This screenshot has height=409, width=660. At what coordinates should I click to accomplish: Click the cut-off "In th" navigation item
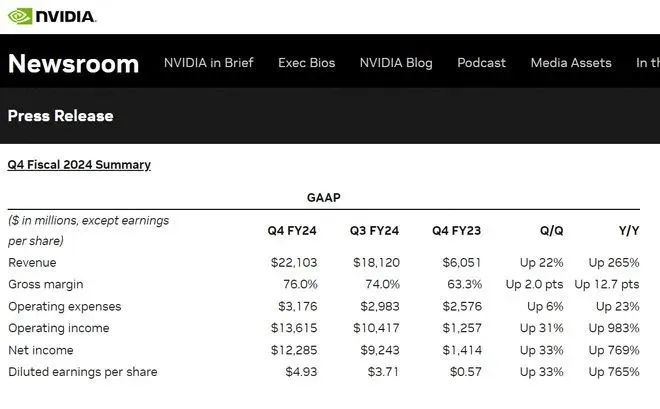[x=647, y=63]
